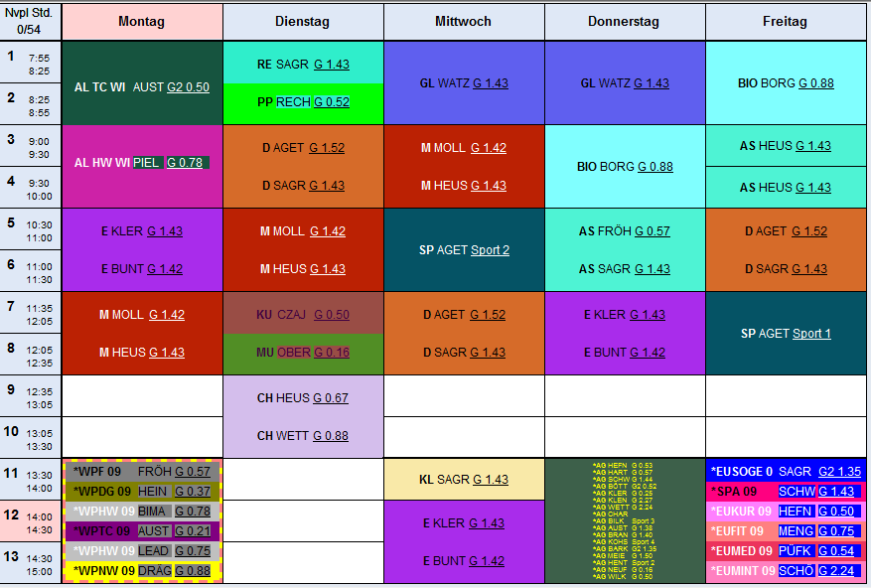Select the Montag column header

point(142,22)
